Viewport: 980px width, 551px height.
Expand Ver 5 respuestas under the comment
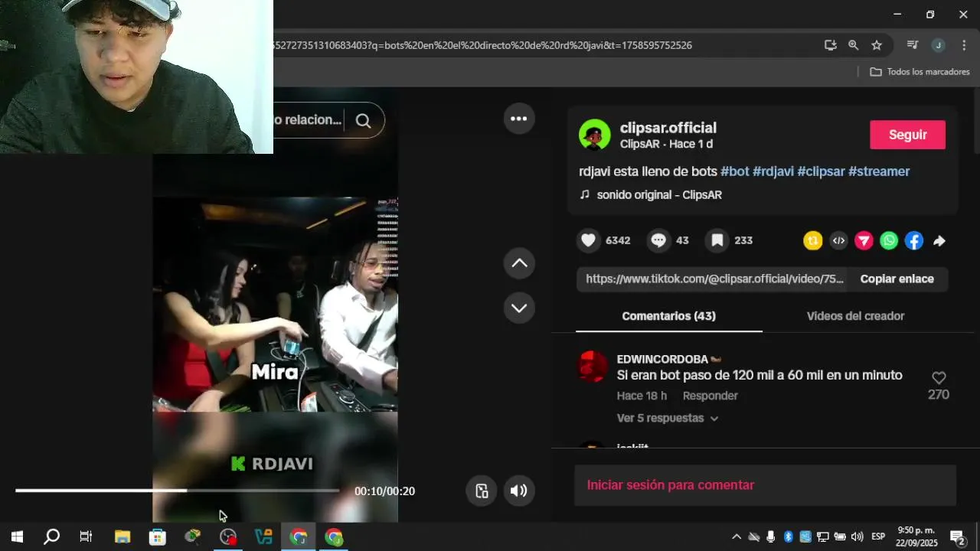(x=668, y=418)
